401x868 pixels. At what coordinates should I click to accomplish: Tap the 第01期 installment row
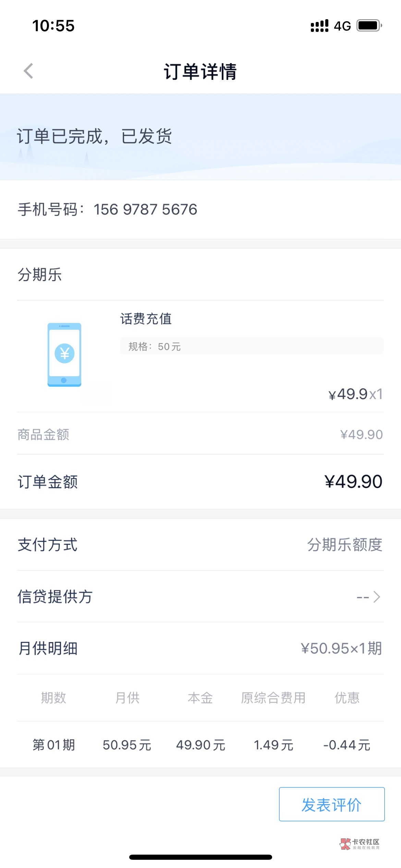pos(200,745)
